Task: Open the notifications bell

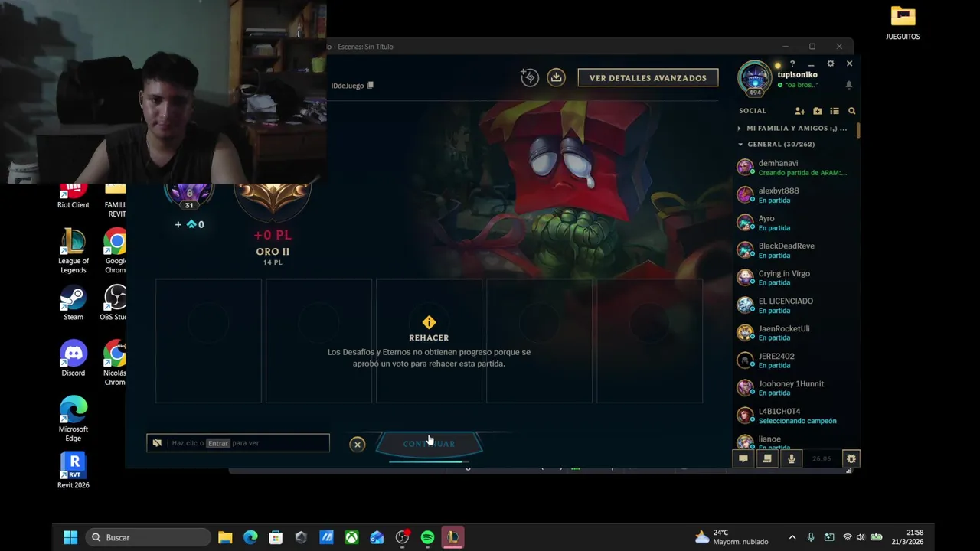Action: click(848, 85)
